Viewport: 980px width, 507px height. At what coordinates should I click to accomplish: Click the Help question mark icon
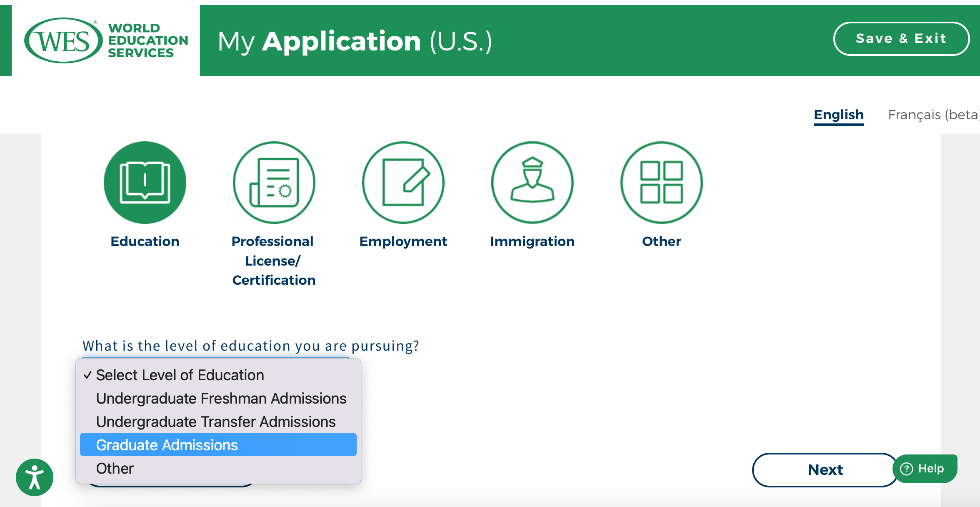point(906,469)
